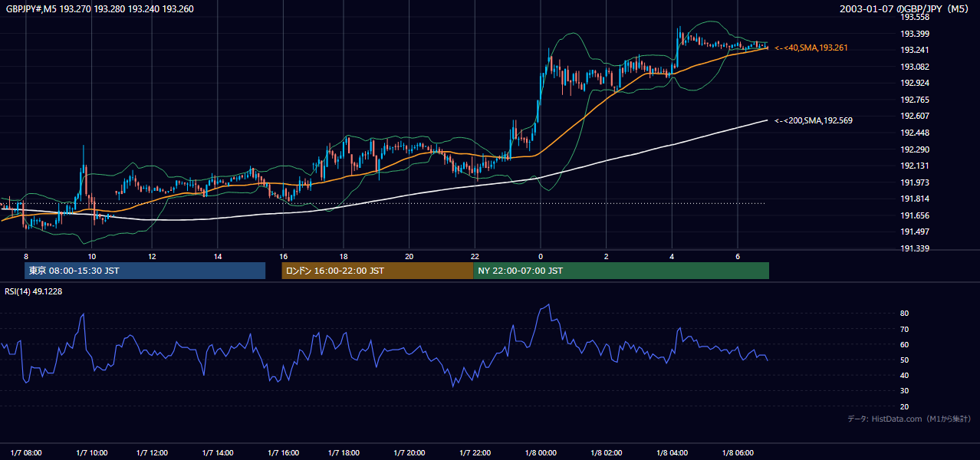Click RSI scale value 40
Screen dimensions: 980x460
[x=904, y=375]
